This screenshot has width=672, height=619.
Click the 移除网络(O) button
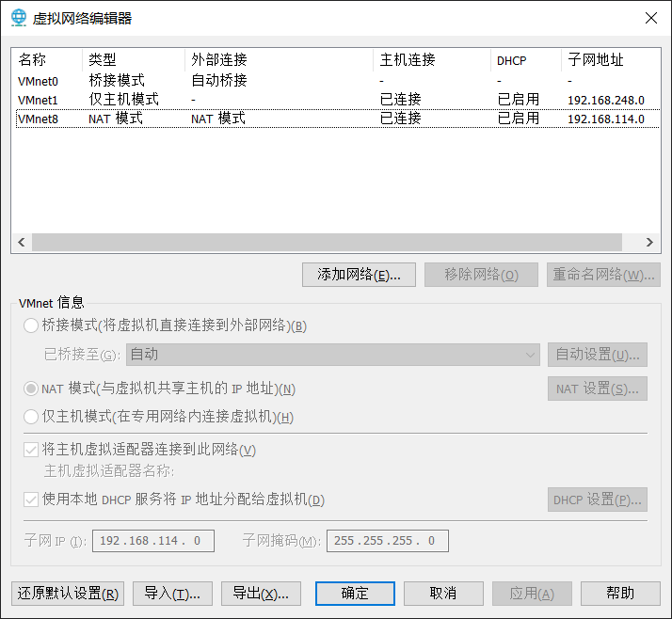pyautogui.click(x=481, y=275)
